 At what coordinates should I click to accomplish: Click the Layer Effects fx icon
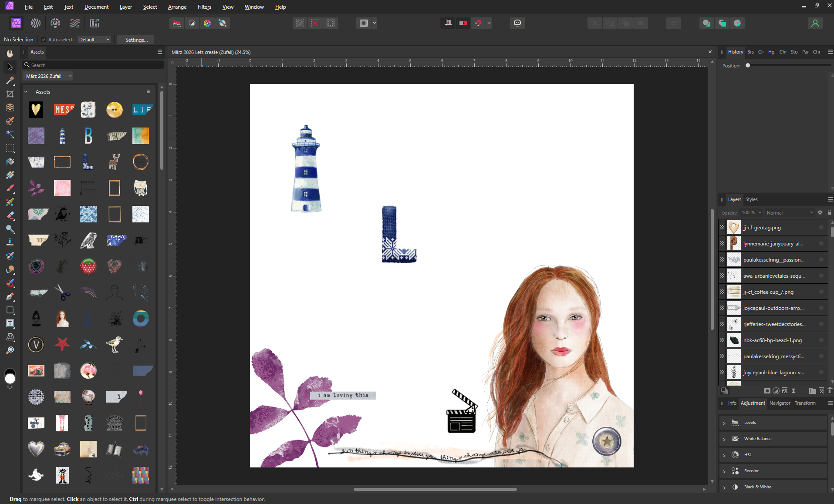point(785,391)
